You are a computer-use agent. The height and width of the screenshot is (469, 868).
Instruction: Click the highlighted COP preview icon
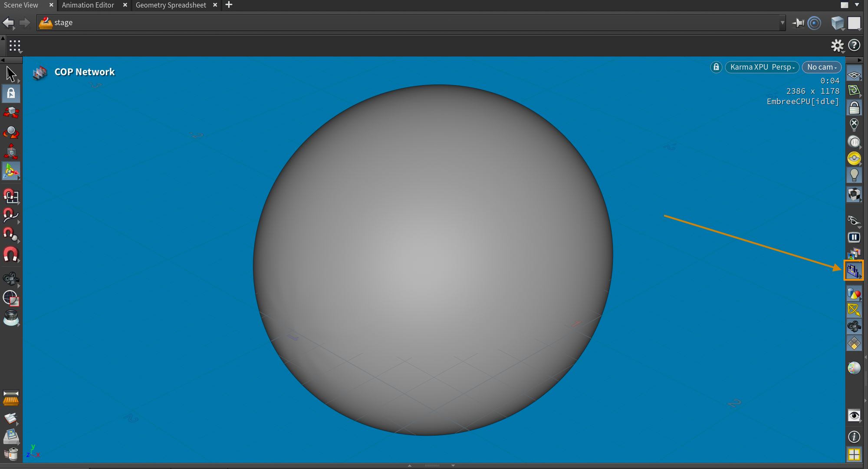pos(853,271)
